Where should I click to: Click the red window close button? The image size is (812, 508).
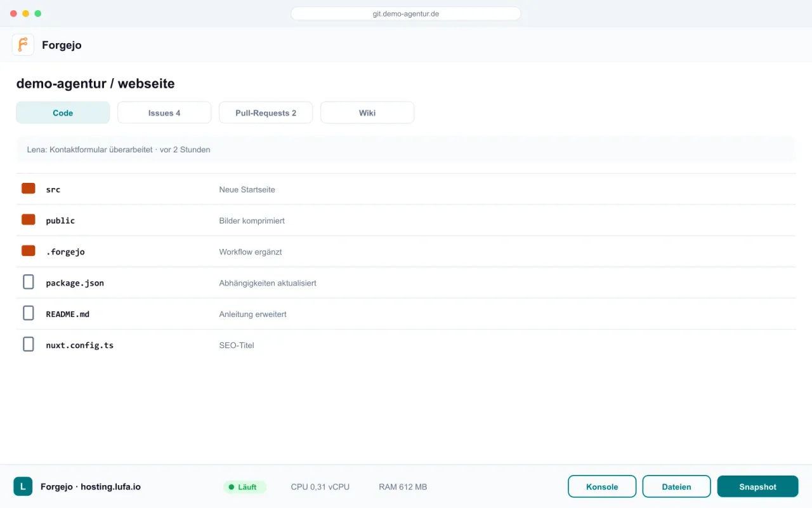click(13, 13)
